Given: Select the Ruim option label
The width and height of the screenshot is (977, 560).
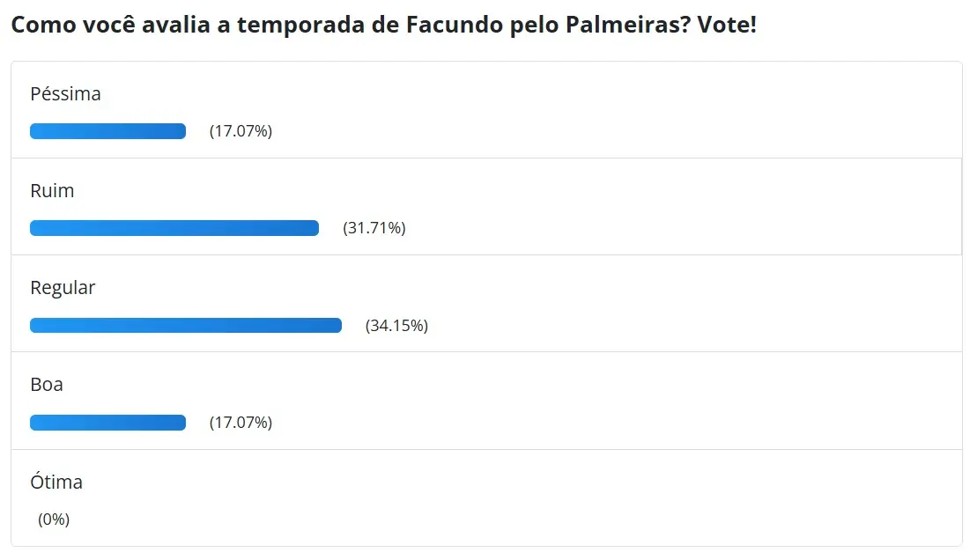Looking at the screenshot, I should [52, 190].
